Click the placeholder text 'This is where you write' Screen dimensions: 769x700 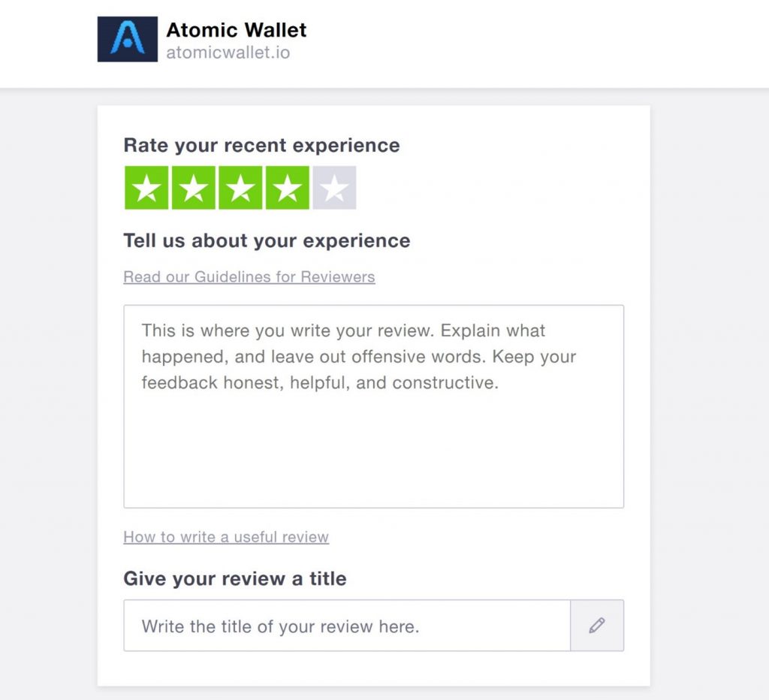click(x=237, y=330)
